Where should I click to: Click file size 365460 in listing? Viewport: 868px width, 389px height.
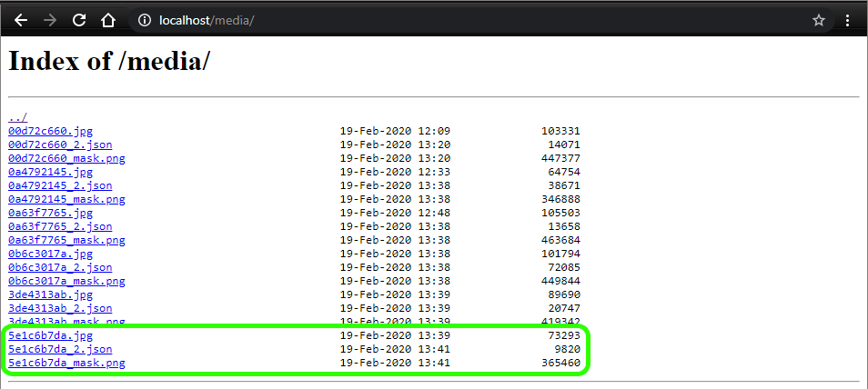tap(560, 364)
